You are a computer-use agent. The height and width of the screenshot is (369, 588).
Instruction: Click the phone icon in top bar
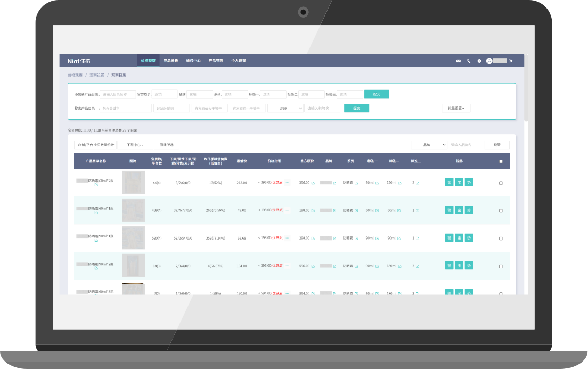(x=469, y=61)
